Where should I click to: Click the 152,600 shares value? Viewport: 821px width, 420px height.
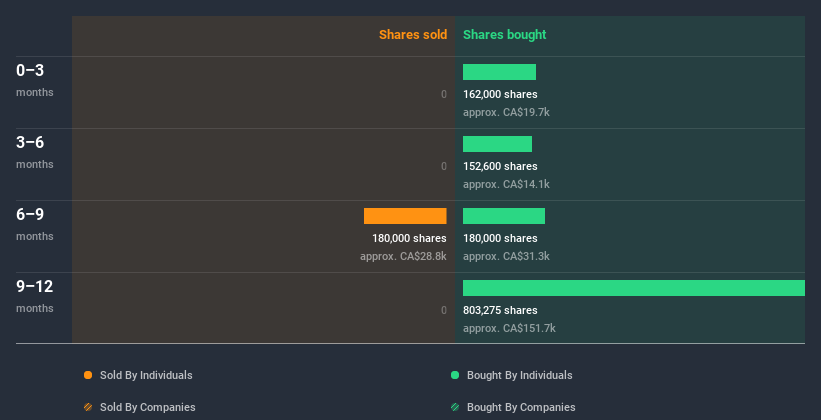pyautogui.click(x=500, y=166)
